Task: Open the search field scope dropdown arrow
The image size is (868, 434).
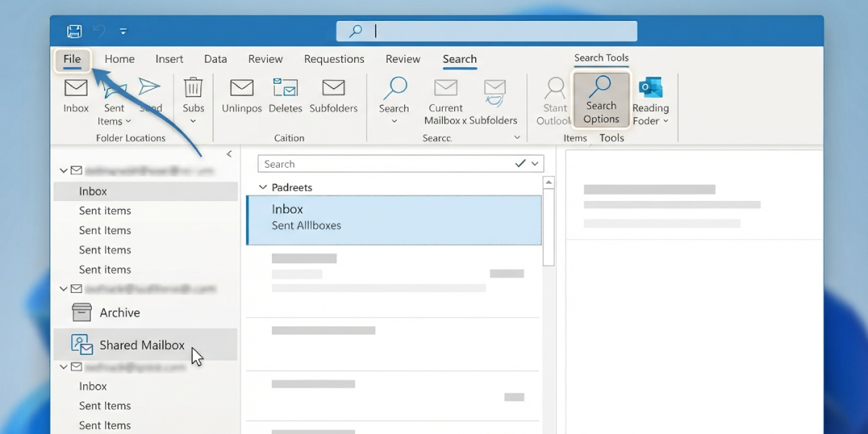Action: 535,164
